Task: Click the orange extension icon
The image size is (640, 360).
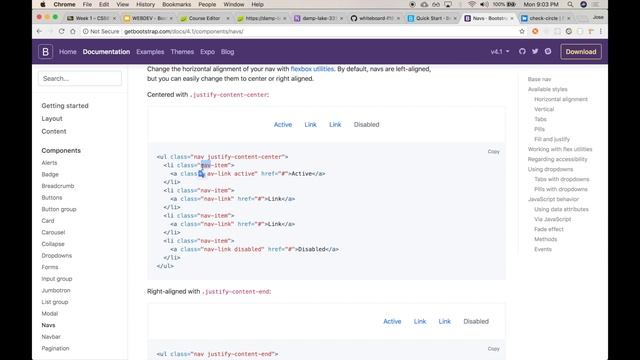Action: pos(535,31)
